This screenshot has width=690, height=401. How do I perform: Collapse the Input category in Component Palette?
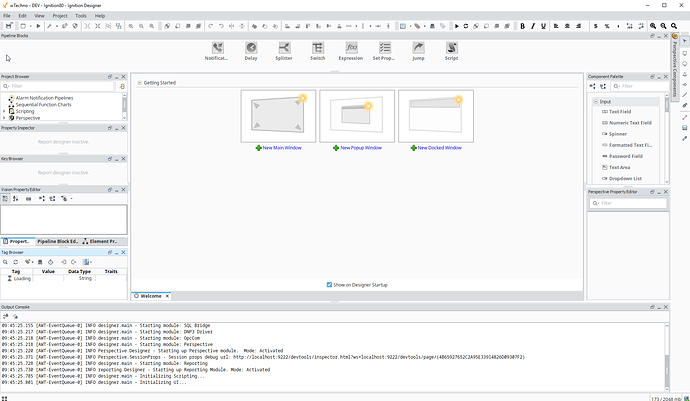pyautogui.click(x=596, y=102)
